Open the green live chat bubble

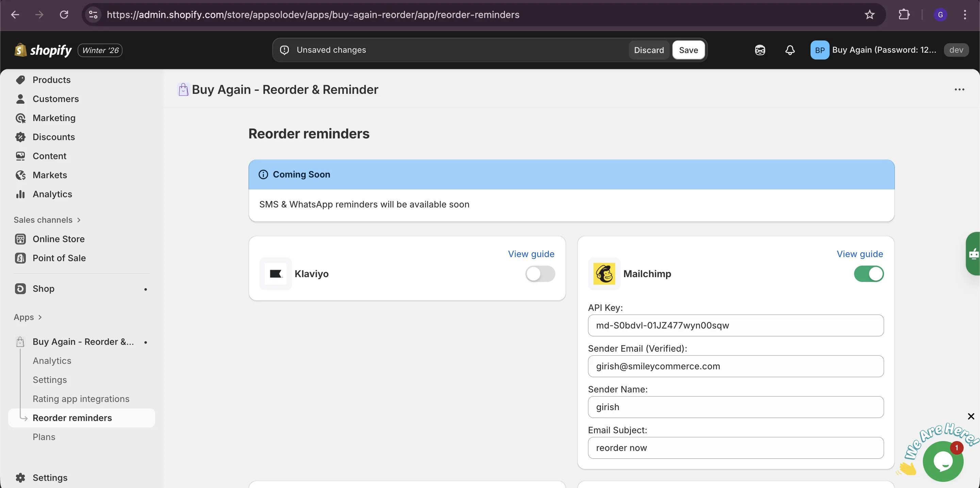coord(943,461)
